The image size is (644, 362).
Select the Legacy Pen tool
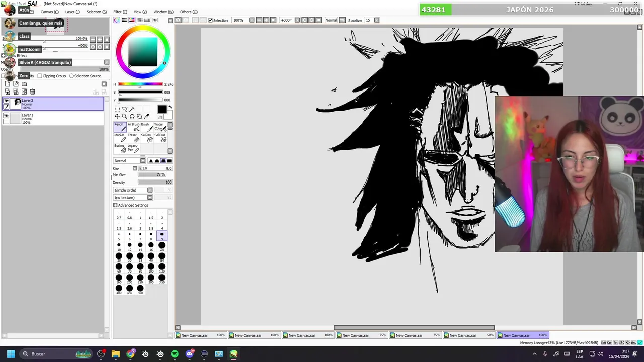133,148
